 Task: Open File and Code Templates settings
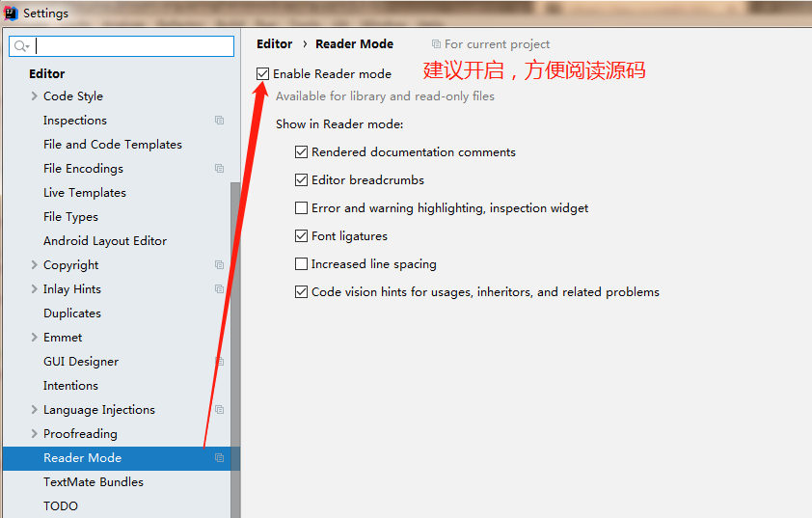(113, 145)
